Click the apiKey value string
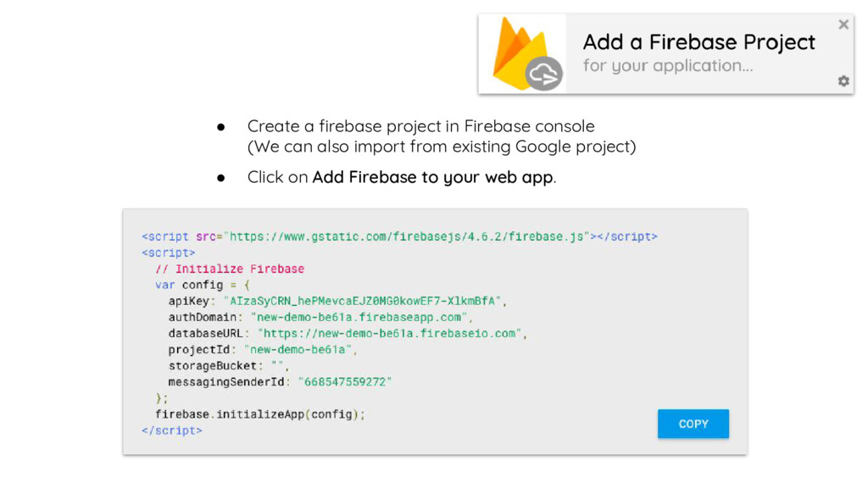 (x=362, y=301)
